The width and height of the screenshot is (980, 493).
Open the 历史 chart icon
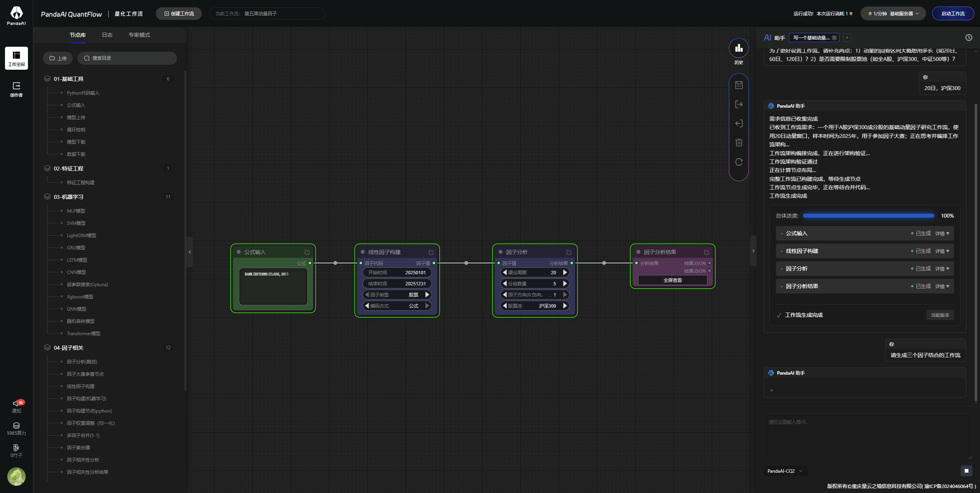(738, 48)
